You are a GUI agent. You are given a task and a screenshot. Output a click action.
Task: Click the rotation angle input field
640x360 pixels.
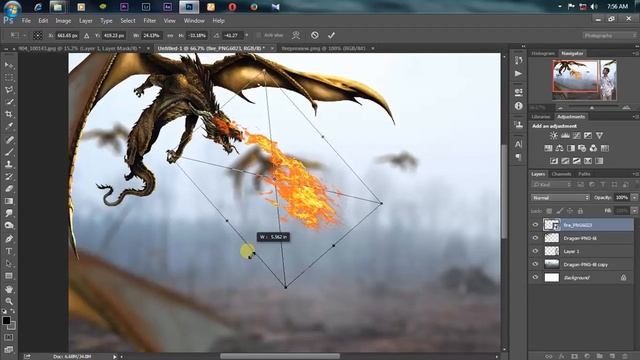[x=233, y=36]
